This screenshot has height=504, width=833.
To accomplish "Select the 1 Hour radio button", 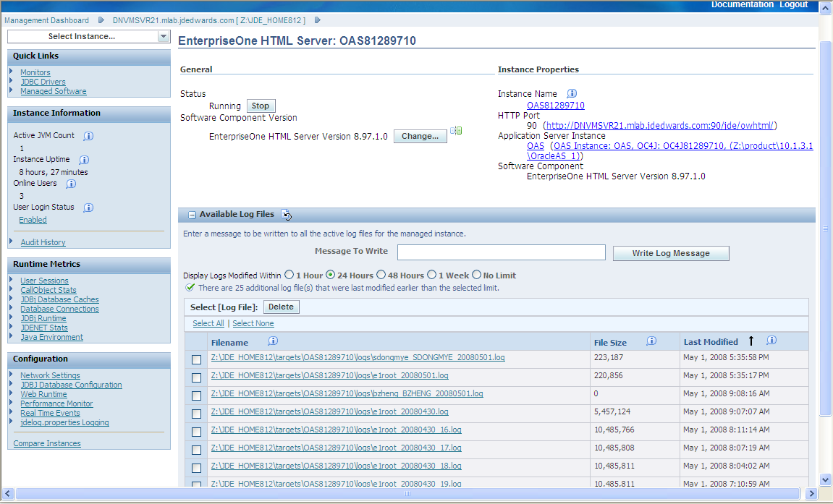I will (289, 275).
